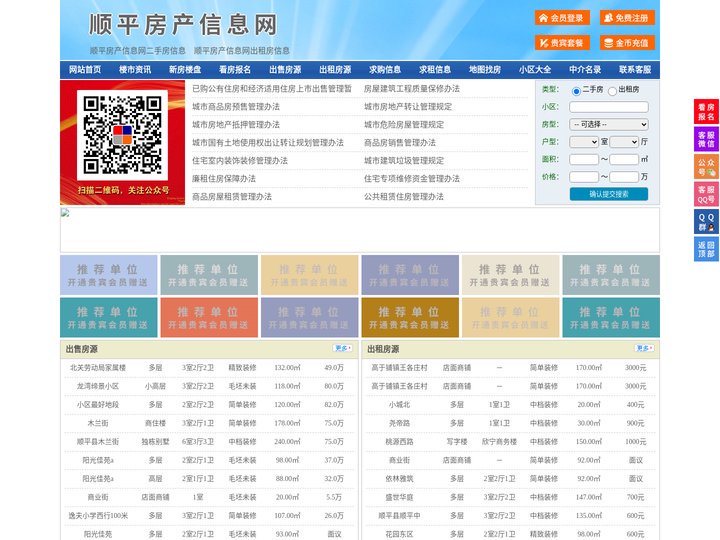
Task: Click 更多 in 出租房源 header
Action: coord(644,349)
